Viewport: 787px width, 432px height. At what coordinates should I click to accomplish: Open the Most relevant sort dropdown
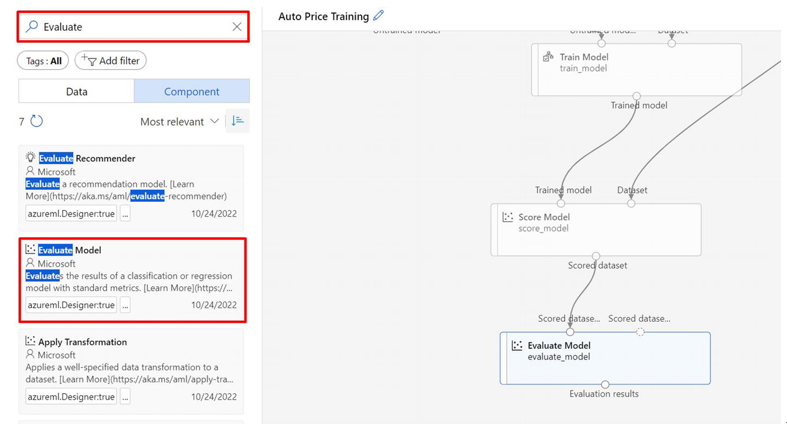pos(179,121)
